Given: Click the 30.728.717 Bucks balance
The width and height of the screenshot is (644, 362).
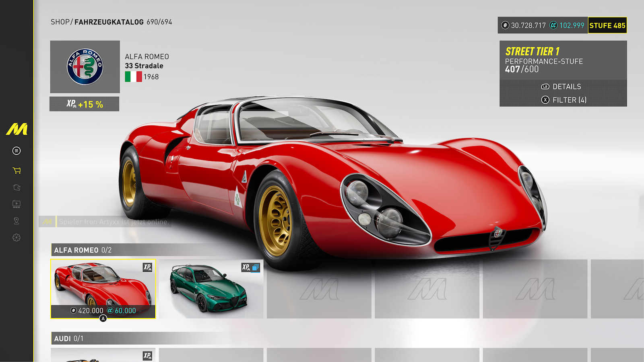Looking at the screenshot, I should (x=528, y=25).
